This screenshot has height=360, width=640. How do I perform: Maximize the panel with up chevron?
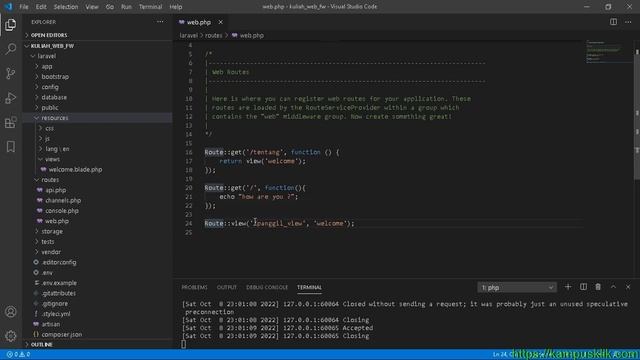(613, 287)
